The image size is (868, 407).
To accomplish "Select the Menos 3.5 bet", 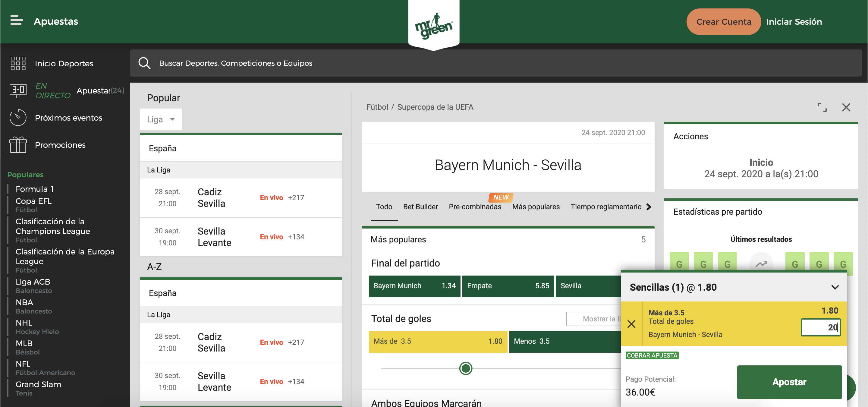I will pos(565,342).
